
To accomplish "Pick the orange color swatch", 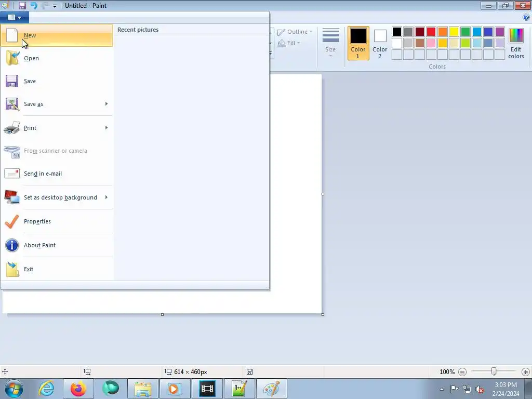I will 443,32.
